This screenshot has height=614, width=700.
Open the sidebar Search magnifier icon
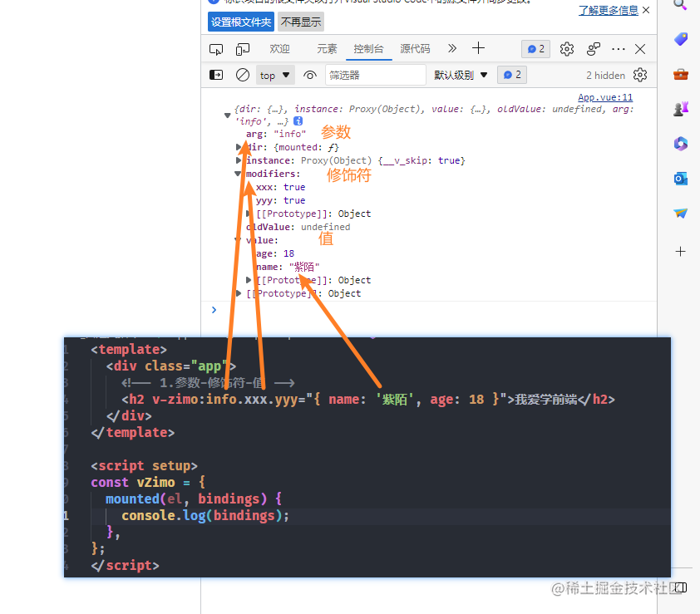click(680, 4)
